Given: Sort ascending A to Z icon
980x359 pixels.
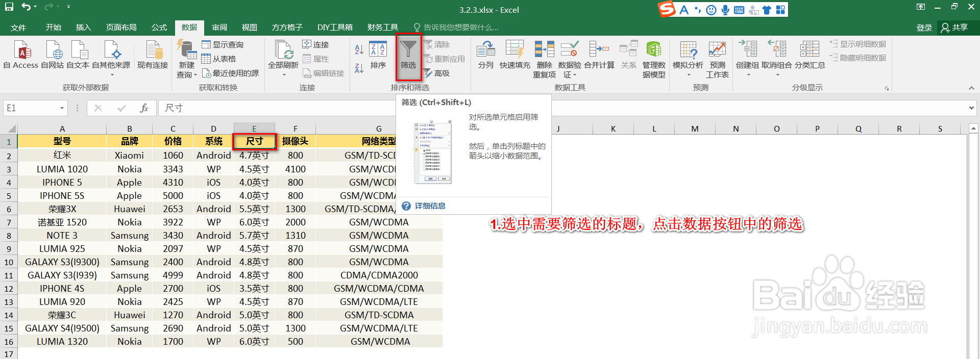Looking at the screenshot, I should point(359,49).
